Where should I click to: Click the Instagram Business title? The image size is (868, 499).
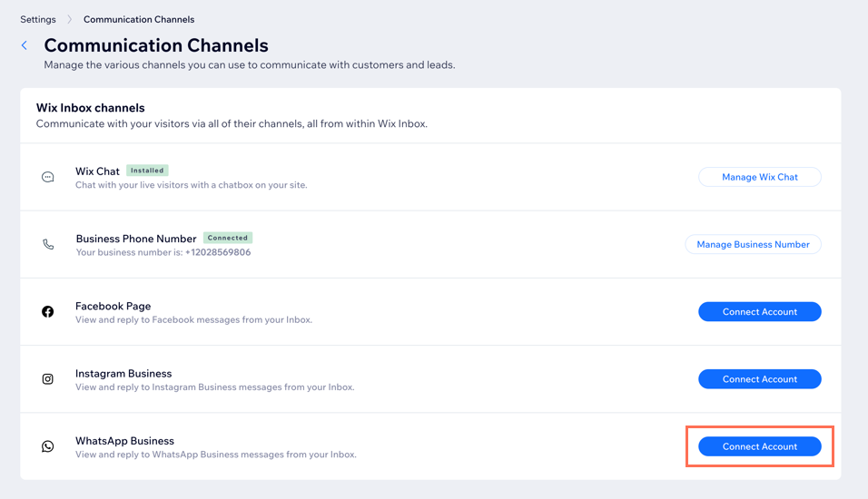click(123, 374)
